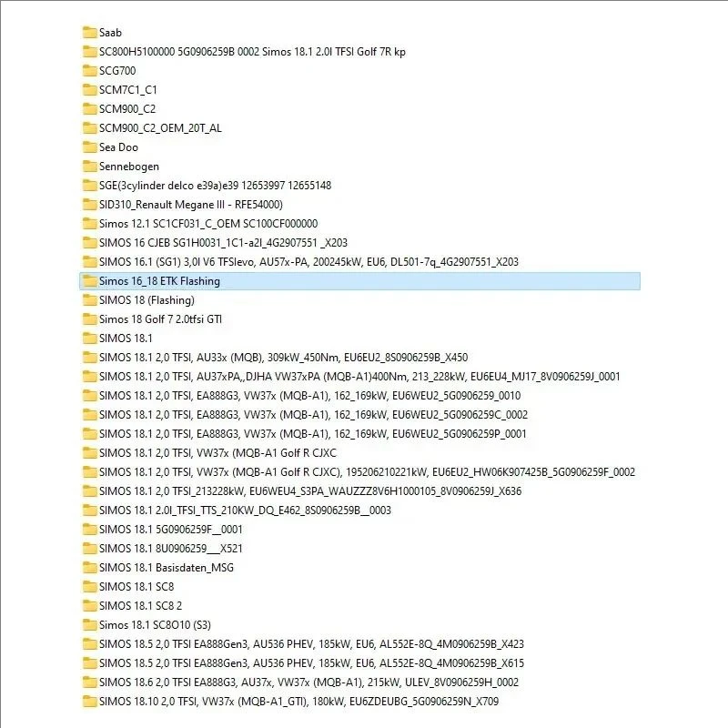
Task: Select the Sennebogen folder name
Action: coord(129,167)
